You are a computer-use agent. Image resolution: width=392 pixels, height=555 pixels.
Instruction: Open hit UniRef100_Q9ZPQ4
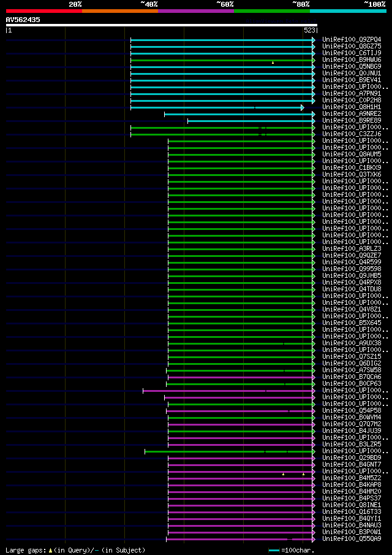click(352, 40)
